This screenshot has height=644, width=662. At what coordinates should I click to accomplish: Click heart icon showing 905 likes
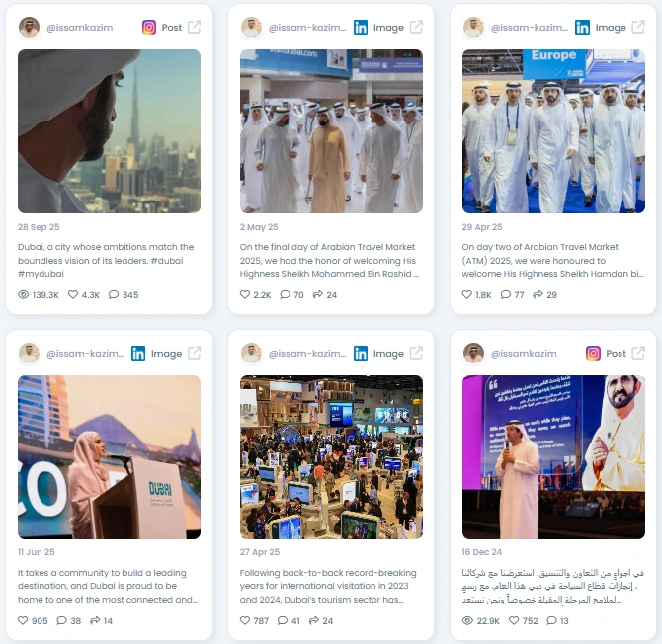pos(23,620)
